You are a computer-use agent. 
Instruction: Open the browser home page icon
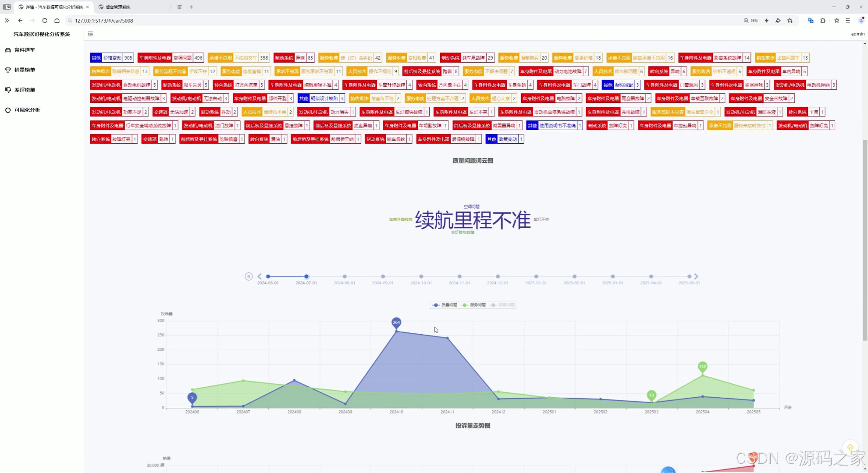(x=57, y=21)
